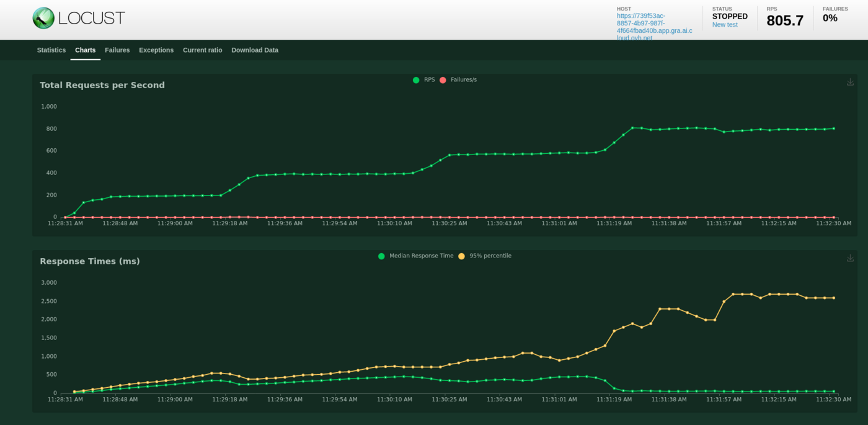This screenshot has height=425, width=868.
Task: Toggle the RPS series legend
Action: pyautogui.click(x=429, y=79)
